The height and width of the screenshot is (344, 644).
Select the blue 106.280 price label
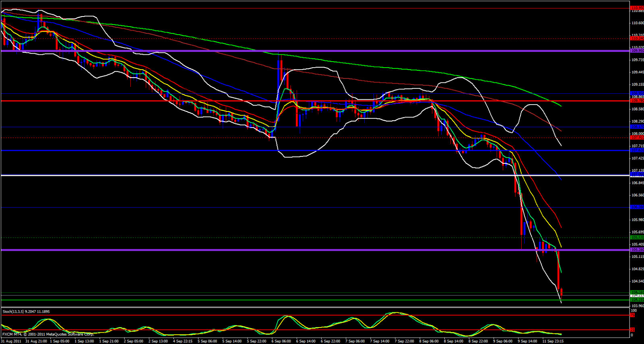pos(637,207)
